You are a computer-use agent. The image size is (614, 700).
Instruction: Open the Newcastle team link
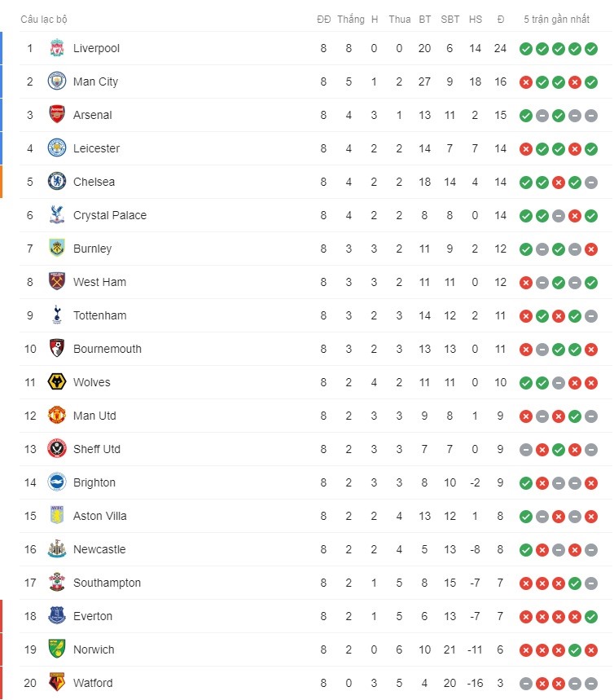[x=99, y=549]
